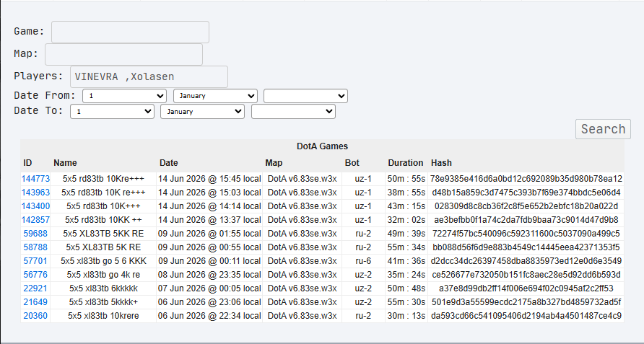Click the Hash column header
644x344 pixels.
(441, 163)
